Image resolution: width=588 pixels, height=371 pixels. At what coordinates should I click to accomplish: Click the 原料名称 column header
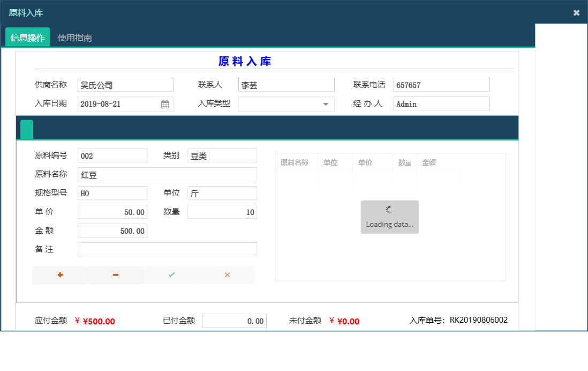pyautogui.click(x=296, y=161)
